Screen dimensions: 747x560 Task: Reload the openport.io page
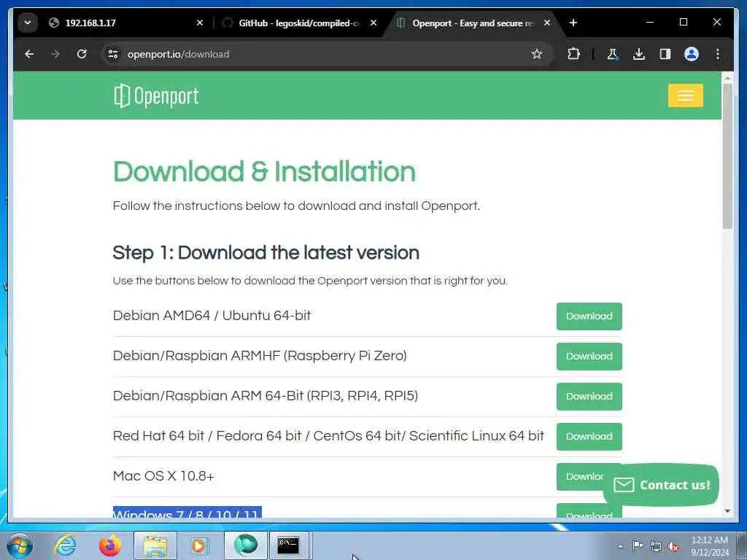tap(82, 54)
